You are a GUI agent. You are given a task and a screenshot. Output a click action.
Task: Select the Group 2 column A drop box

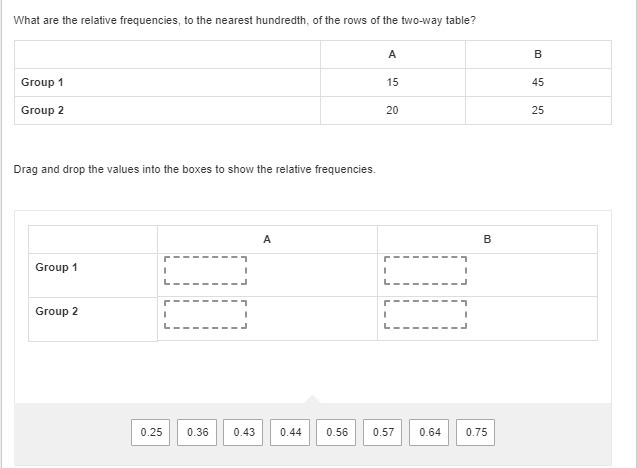pyautogui.click(x=205, y=315)
